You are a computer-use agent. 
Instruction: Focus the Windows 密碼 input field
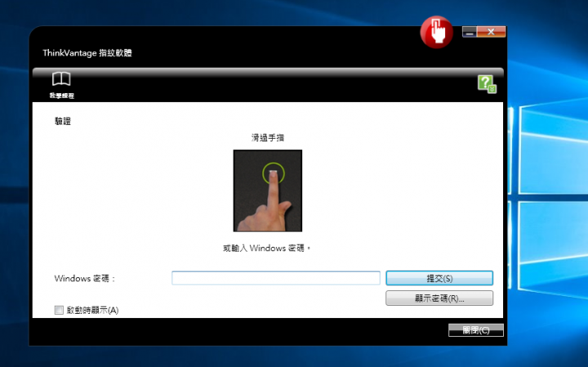pos(276,278)
